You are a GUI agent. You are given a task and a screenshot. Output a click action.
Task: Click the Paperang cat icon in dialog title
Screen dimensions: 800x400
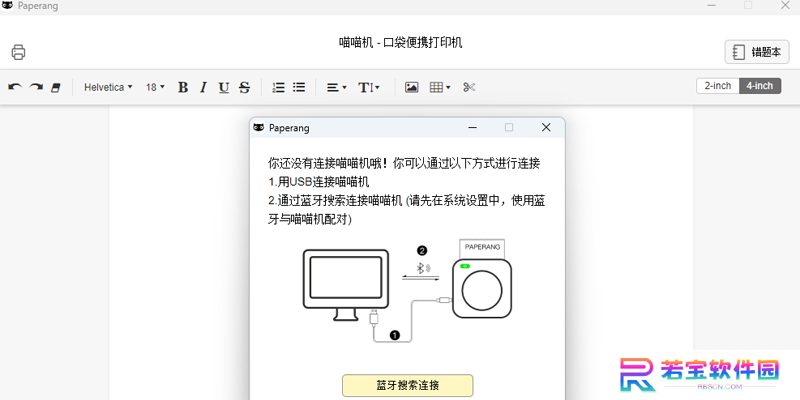click(259, 128)
